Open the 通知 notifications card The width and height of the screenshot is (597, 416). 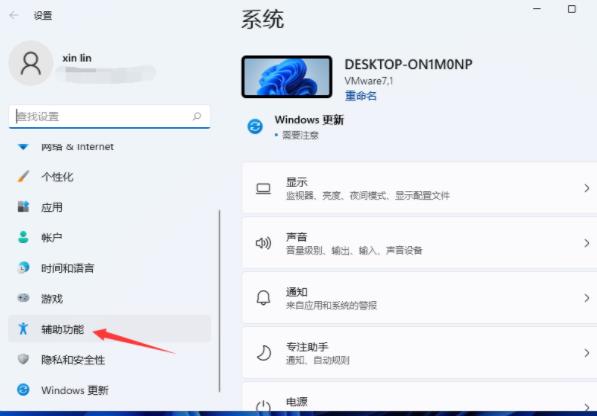tap(420, 298)
